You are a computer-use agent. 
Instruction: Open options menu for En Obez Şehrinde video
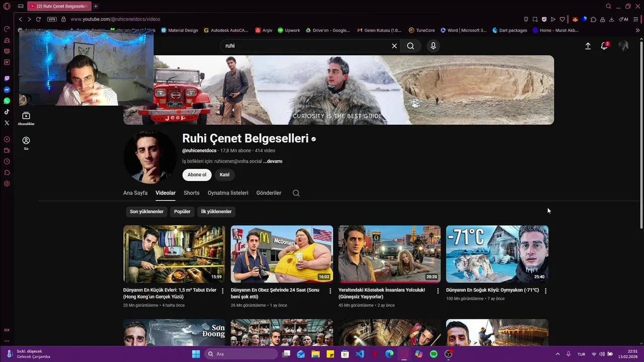pyautogui.click(x=330, y=291)
